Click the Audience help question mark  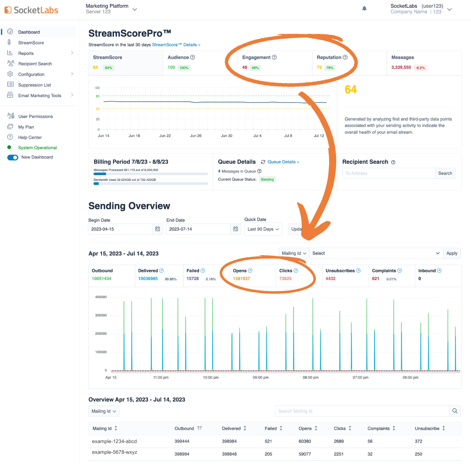[193, 57]
